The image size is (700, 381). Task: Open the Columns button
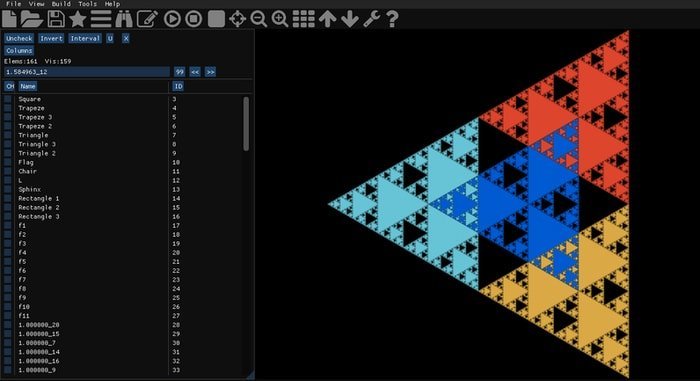click(19, 50)
